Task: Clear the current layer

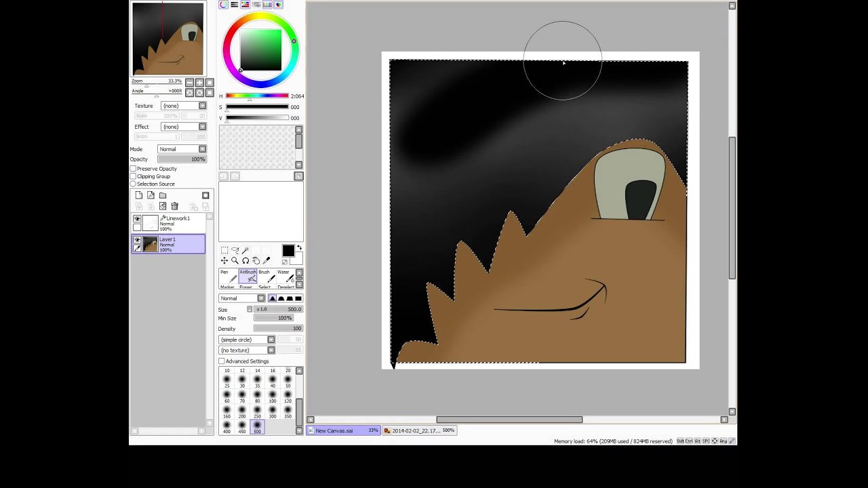Action: [x=163, y=206]
